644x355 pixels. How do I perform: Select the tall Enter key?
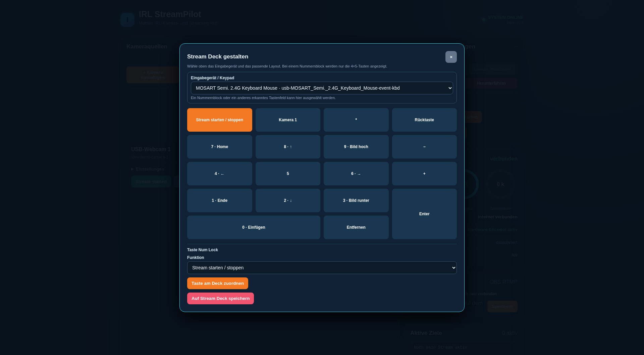point(424,214)
